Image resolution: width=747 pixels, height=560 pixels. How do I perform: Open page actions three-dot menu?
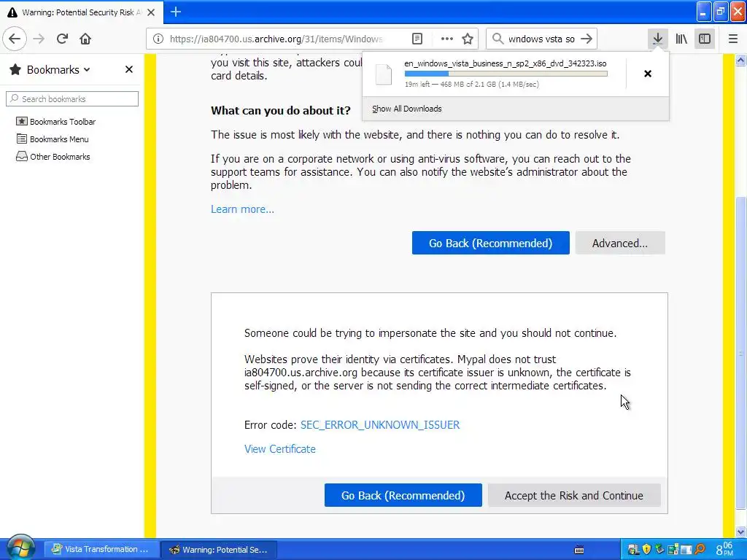coord(447,39)
